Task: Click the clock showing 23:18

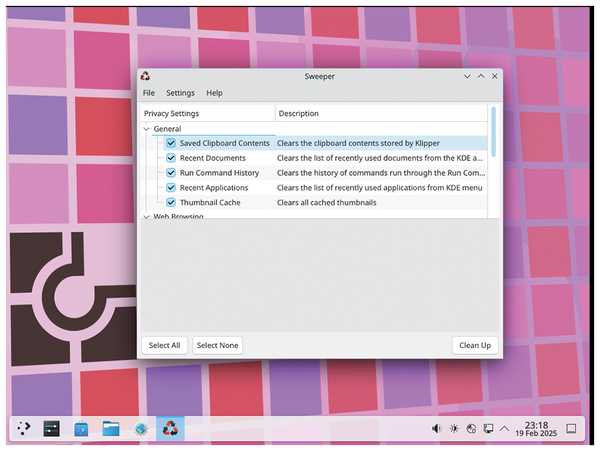Action: 536,429
